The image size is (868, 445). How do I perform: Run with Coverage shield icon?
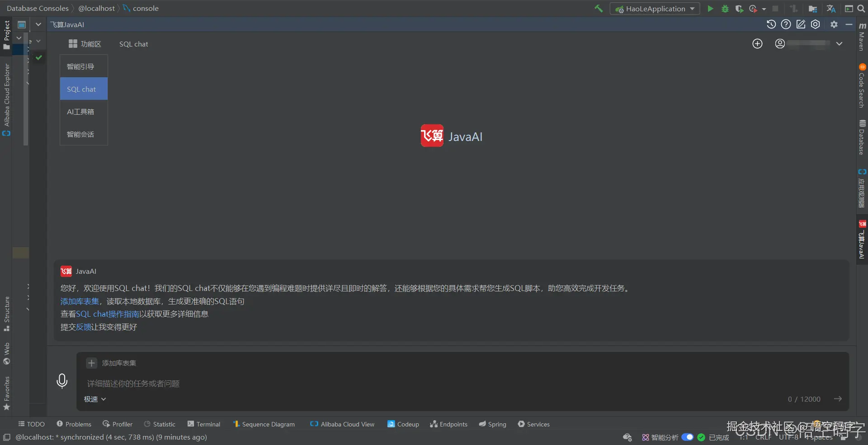click(x=739, y=9)
